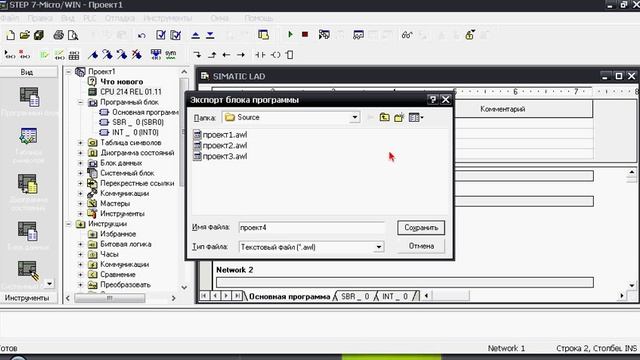Click the Инструменты button below the navigation bar
The image size is (640, 360).
point(27,298)
